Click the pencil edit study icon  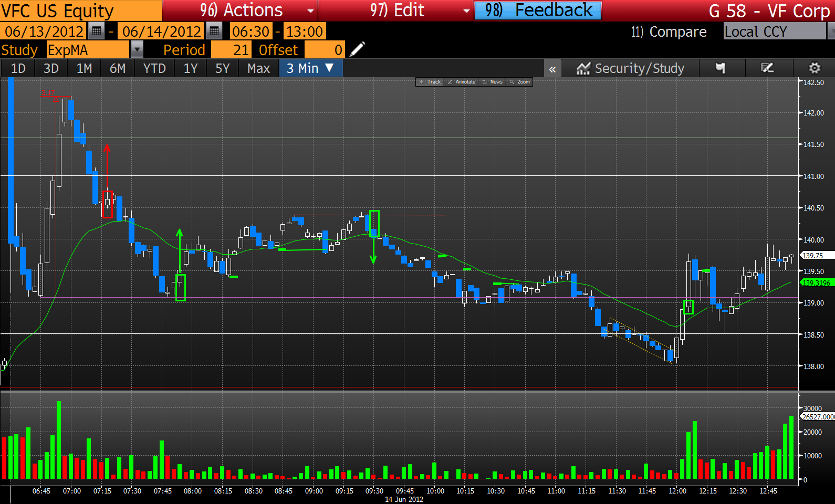click(x=357, y=50)
